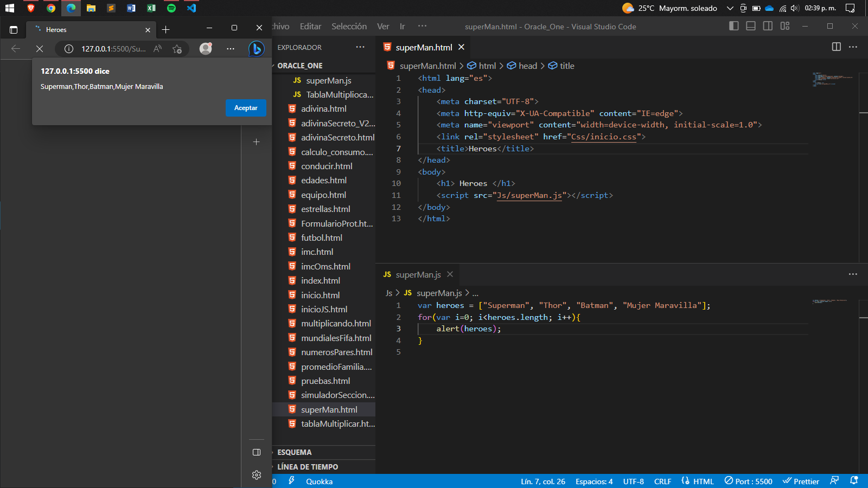Close the Heroes browser tab
Viewport: 868px width, 488px height.
coord(148,30)
